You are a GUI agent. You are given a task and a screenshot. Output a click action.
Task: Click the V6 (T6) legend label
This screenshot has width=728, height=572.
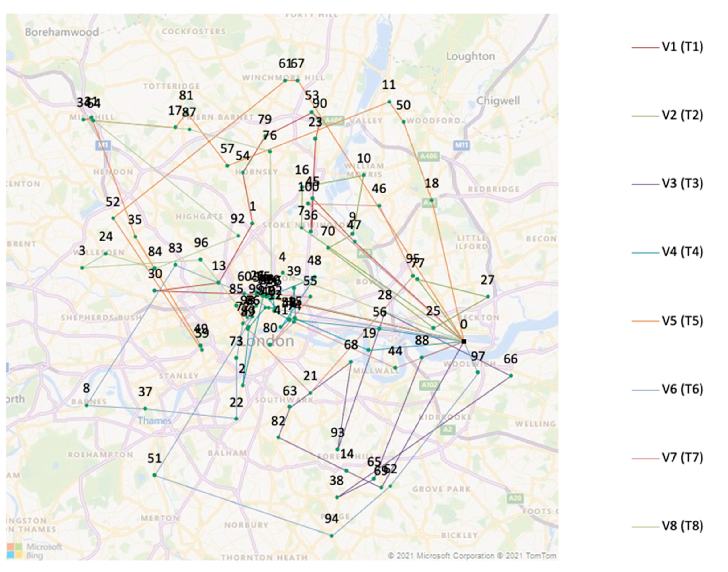pos(682,390)
